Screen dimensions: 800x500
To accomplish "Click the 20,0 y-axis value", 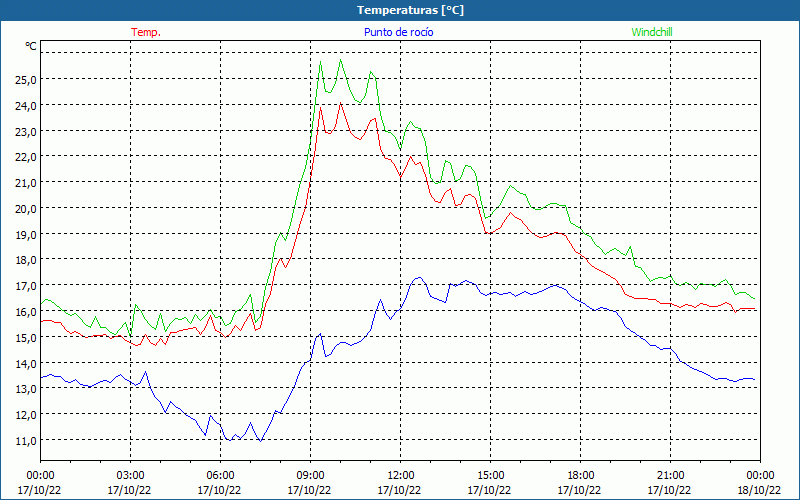I will pos(26,209).
